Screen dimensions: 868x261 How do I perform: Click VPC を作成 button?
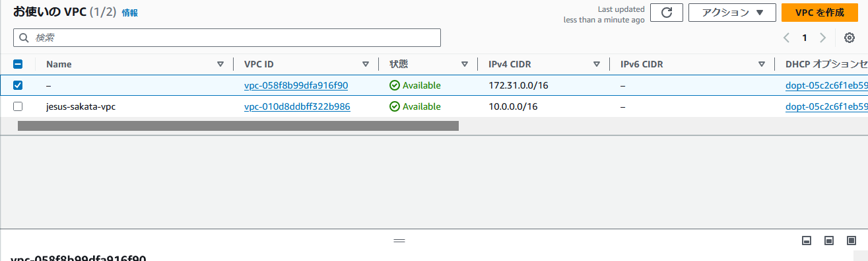[x=819, y=13]
